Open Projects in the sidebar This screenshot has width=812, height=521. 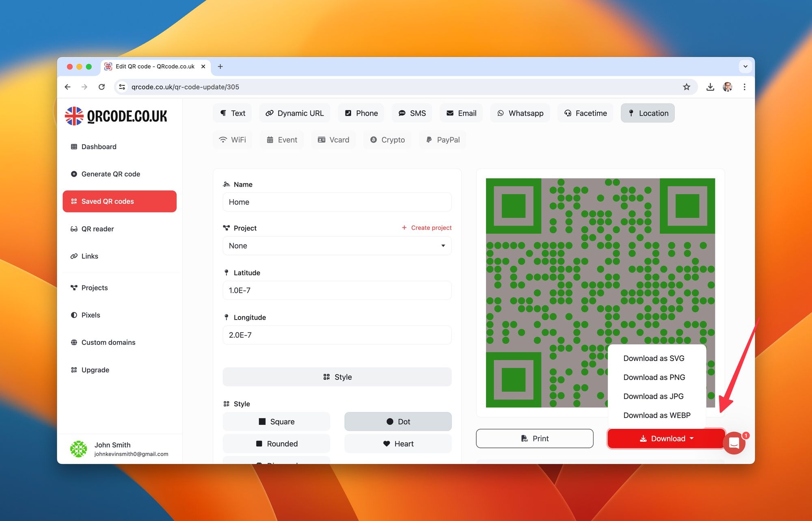[120, 288]
